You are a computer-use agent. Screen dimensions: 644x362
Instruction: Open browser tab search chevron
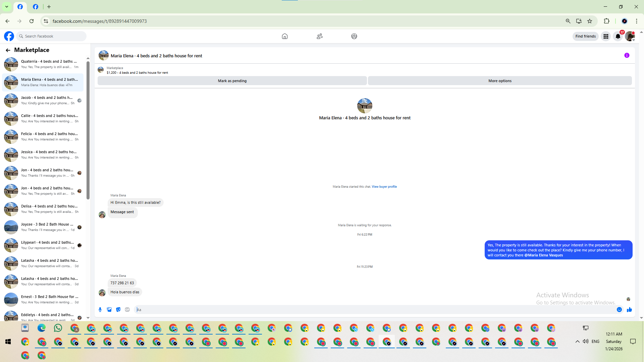tap(6, 7)
